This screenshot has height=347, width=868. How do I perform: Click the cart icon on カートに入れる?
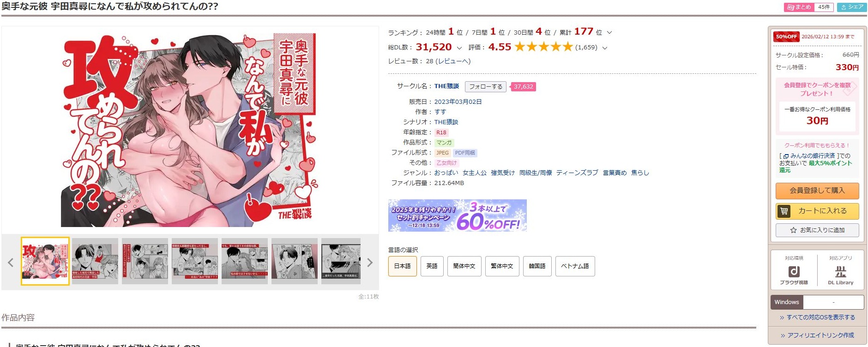(x=784, y=211)
